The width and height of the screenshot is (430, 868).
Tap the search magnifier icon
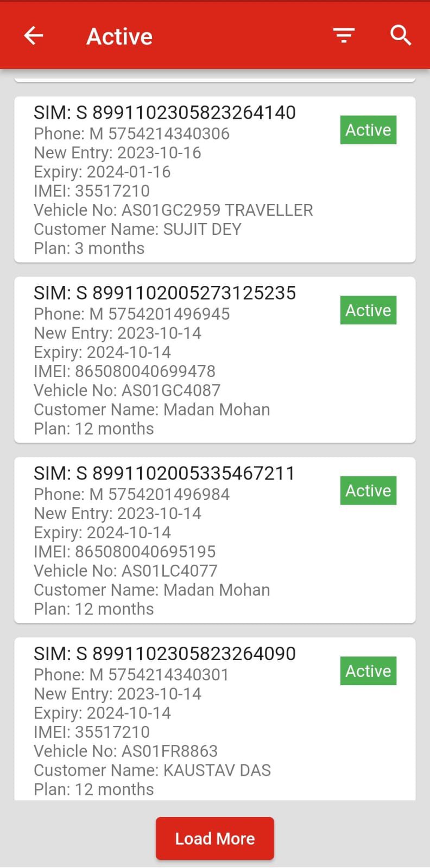click(401, 36)
